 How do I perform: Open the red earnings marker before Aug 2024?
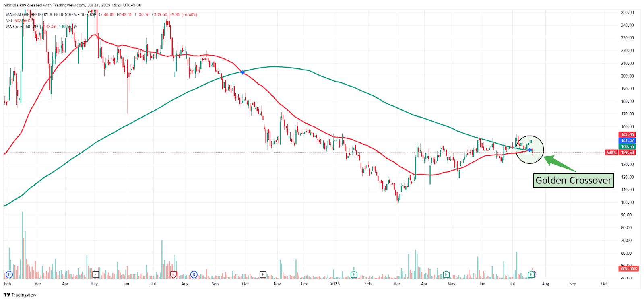173,274
